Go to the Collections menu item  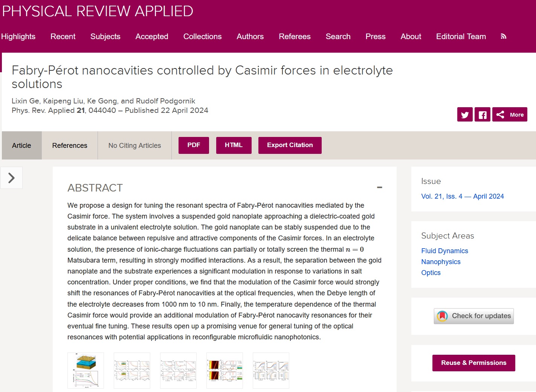coord(202,36)
